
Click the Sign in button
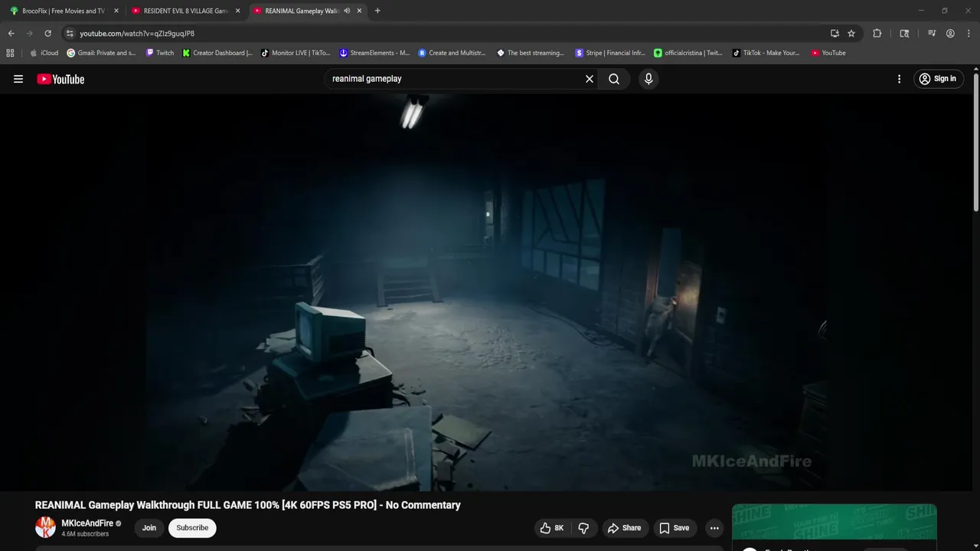pyautogui.click(x=938, y=79)
